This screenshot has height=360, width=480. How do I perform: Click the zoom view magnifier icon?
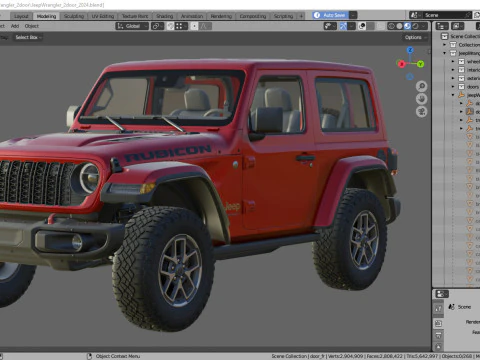click(x=422, y=86)
